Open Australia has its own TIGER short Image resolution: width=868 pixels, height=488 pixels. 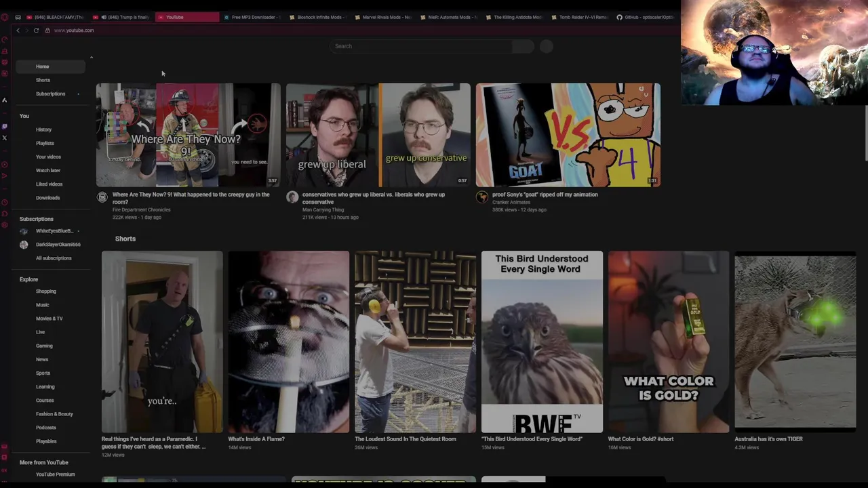(795, 342)
